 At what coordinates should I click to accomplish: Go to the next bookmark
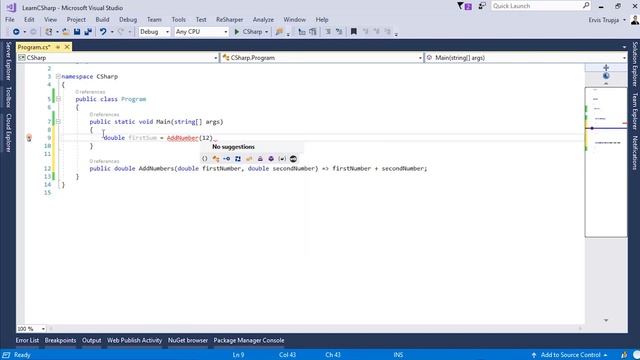(376, 31)
